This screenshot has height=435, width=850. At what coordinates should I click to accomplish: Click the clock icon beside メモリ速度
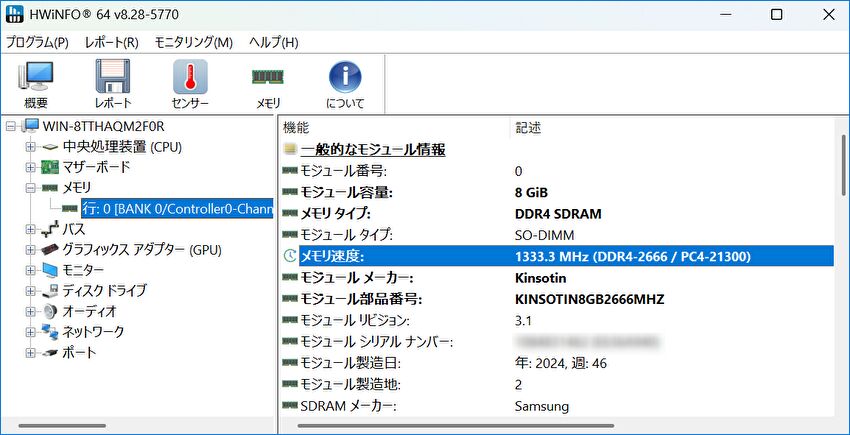pyautogui.click(x=290, y=257)
